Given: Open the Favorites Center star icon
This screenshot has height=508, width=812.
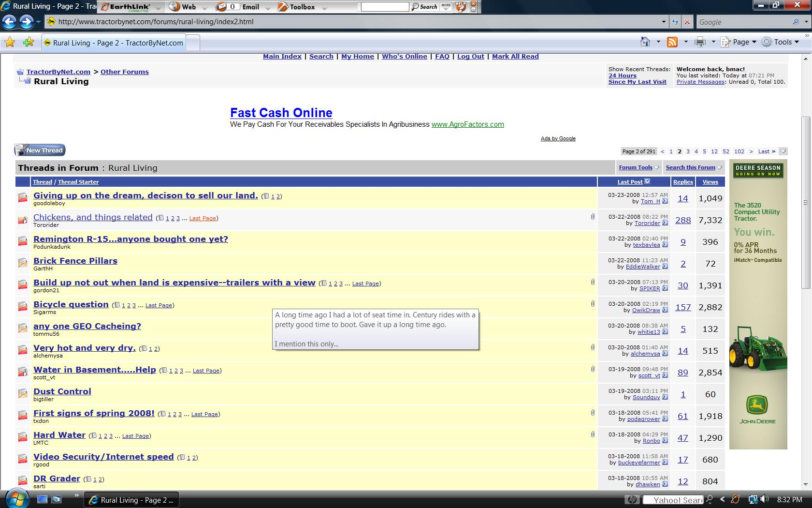Looking at the screenshot, I should pos(10,43).
